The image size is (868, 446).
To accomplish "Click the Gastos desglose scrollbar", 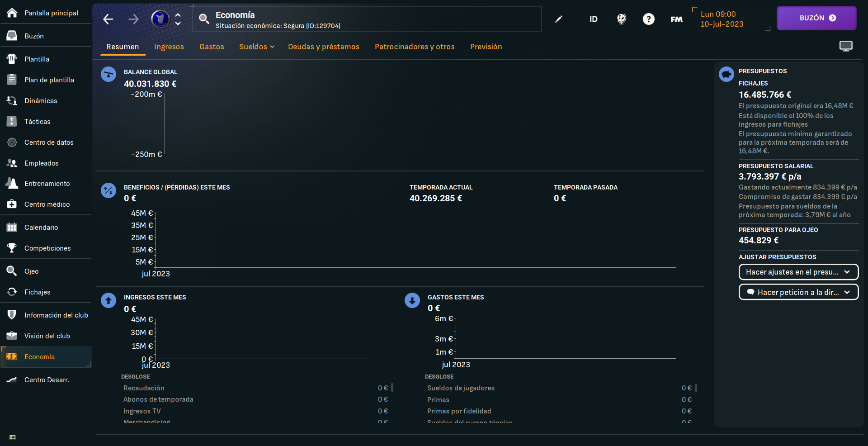I will click(696, 388).
